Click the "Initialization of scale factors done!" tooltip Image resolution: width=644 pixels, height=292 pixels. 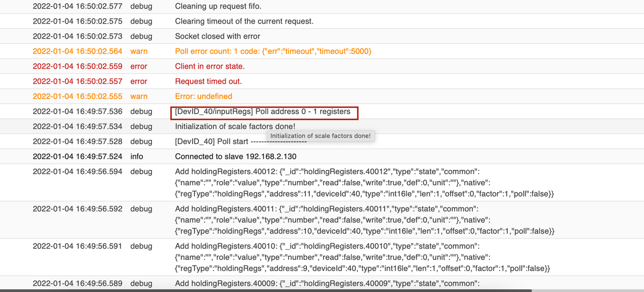tap(320, 136)
